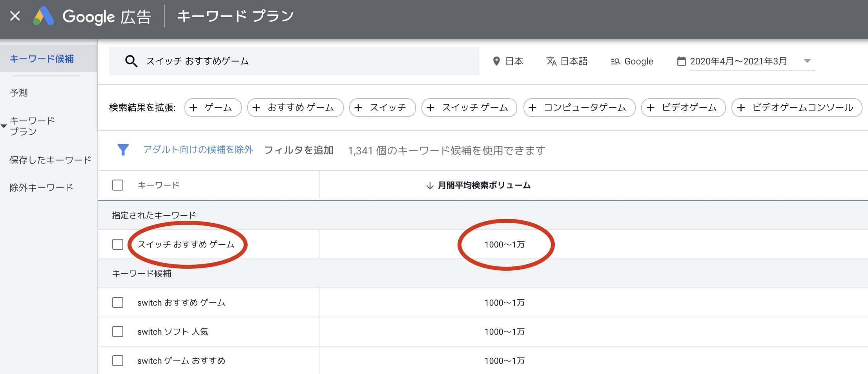Click the Google Ads logo icon

pos(44,16)
